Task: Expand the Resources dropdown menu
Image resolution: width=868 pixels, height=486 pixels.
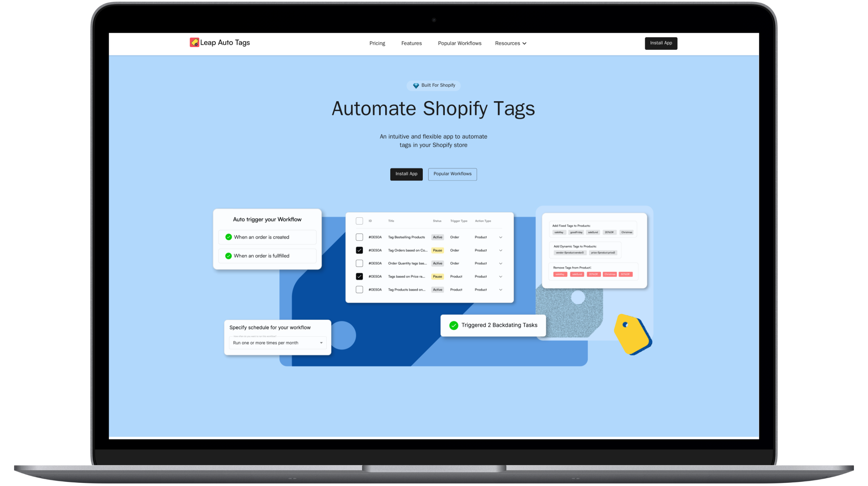Action: (510, 43)
